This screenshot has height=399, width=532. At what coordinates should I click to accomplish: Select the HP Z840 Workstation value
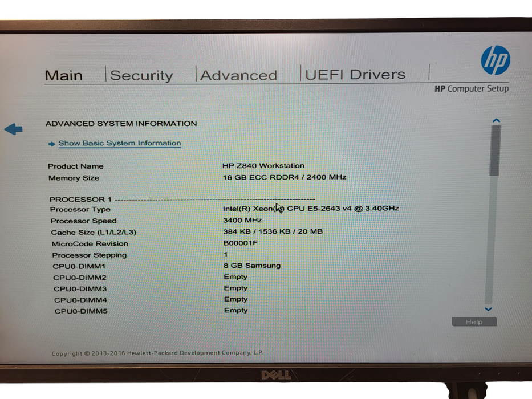pos(263,165)
